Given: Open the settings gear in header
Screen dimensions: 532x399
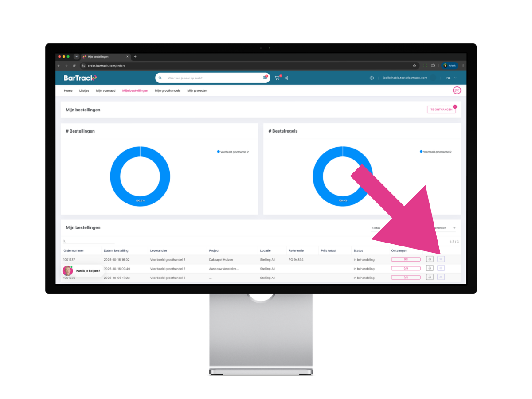Looking at the screenshot, I should [372, 78].
